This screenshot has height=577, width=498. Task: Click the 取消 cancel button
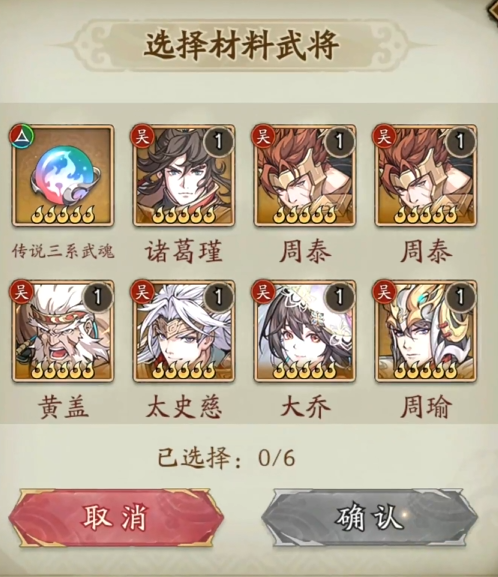pos(116,518)
